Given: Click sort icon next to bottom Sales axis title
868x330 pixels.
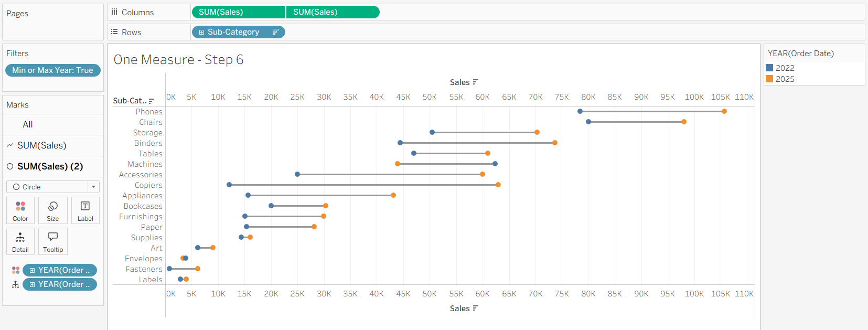Looking at the screenshot, I should pyautogui.click(x=476, y=308).
